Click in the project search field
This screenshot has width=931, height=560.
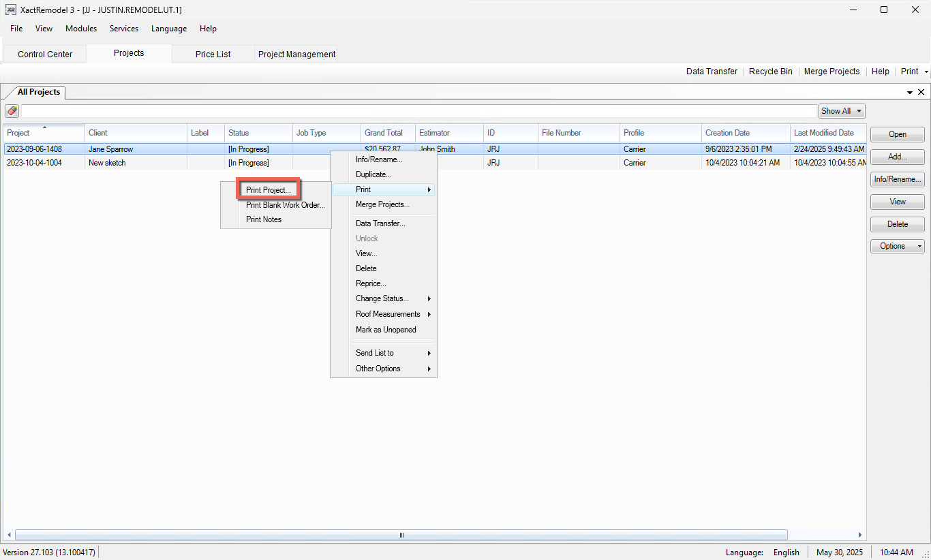pyautogui.click(x=418, y=111)
